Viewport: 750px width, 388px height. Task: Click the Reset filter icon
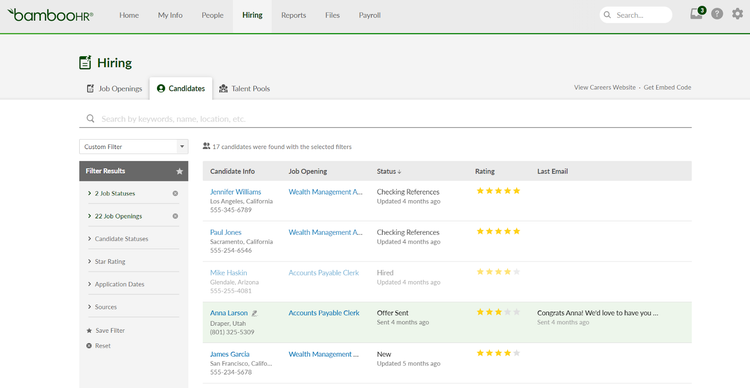coord(89,345)
